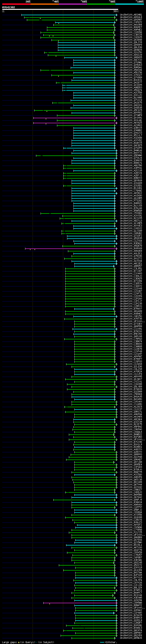Select hit label UniRef100_C3BN74
This screenshot has width=146, height=644.
(131, 341)
